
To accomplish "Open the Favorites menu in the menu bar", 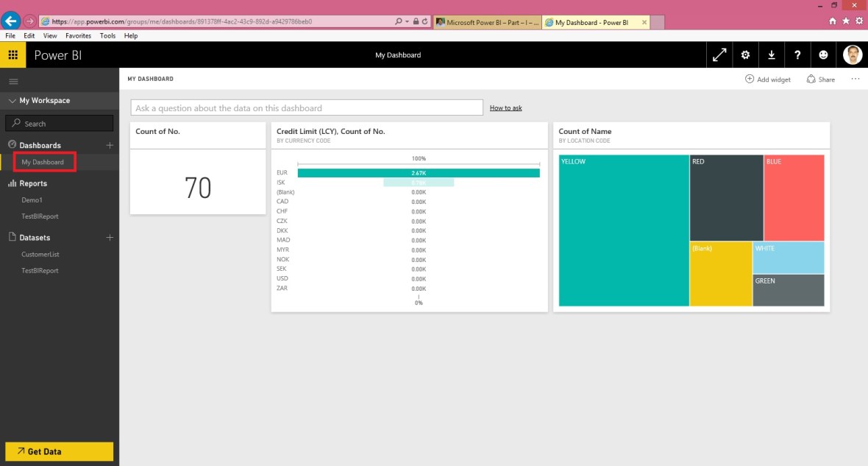I will (x=77, y=35).
